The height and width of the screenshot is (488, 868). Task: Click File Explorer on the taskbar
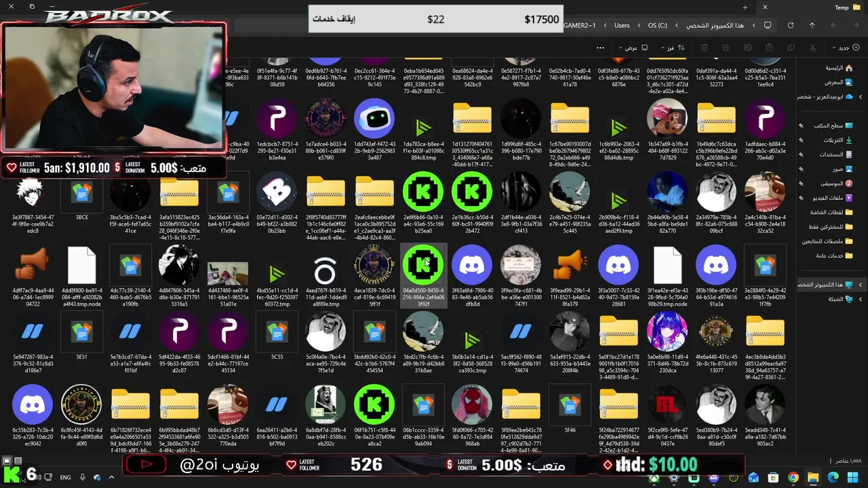click(x=812, y=478)
